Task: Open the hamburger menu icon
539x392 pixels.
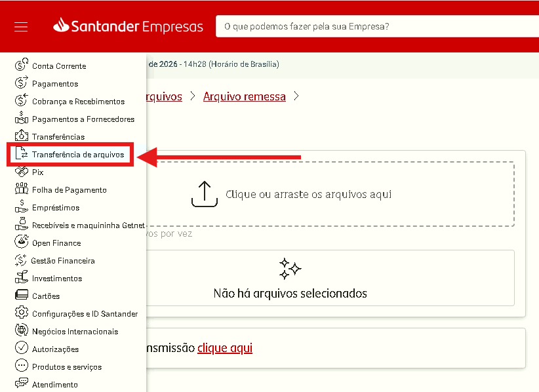Action: [21, 27]
